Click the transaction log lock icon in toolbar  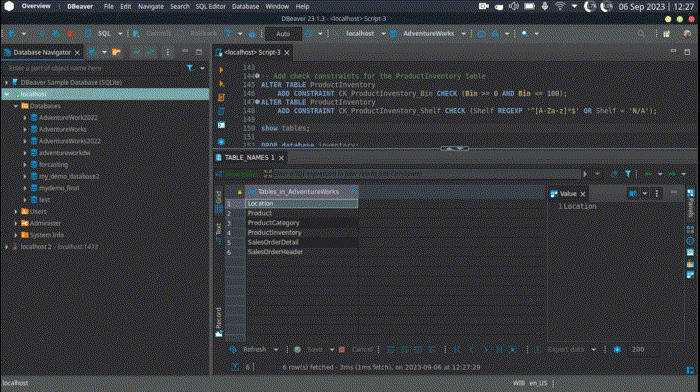(x=252, y=33)
